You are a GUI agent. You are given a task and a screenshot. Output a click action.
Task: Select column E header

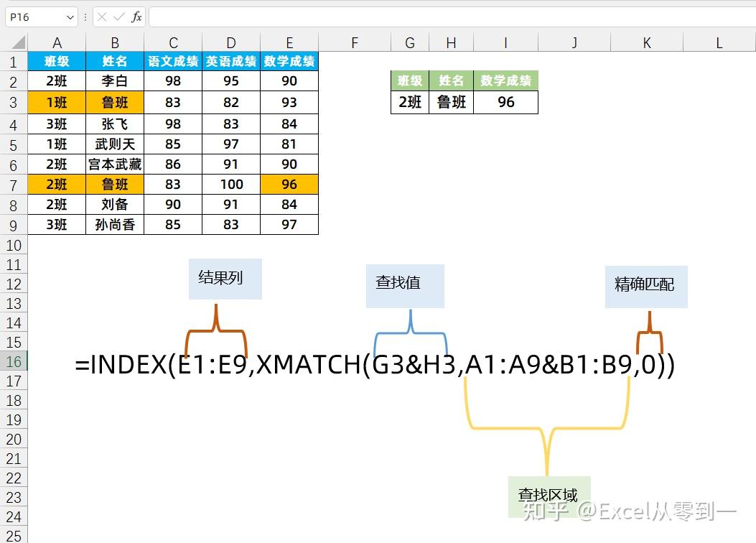(289, 42)
